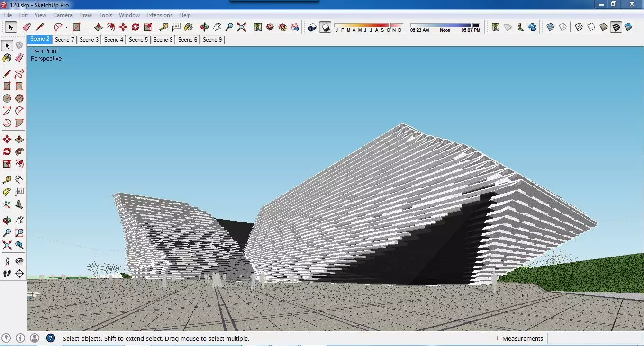Click the Orbit tool in top toolbar
Screen dimensions: 644x346
205,27
